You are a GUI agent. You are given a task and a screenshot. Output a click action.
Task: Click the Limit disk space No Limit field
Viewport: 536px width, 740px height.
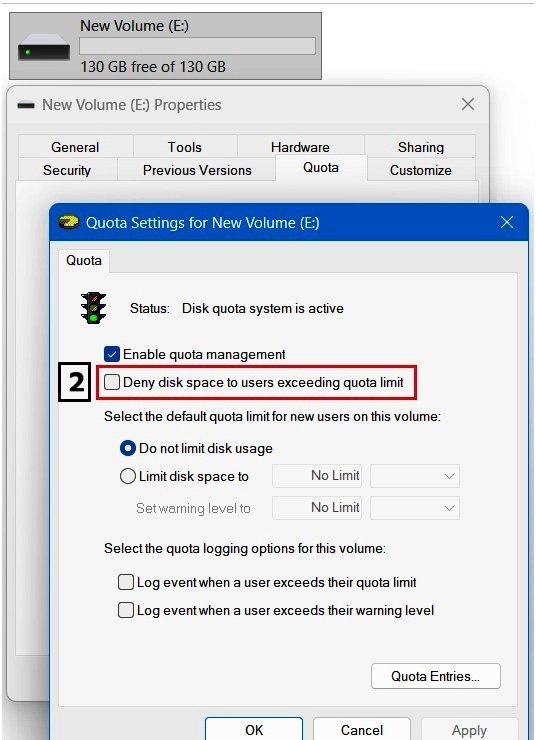click(317, 476)
